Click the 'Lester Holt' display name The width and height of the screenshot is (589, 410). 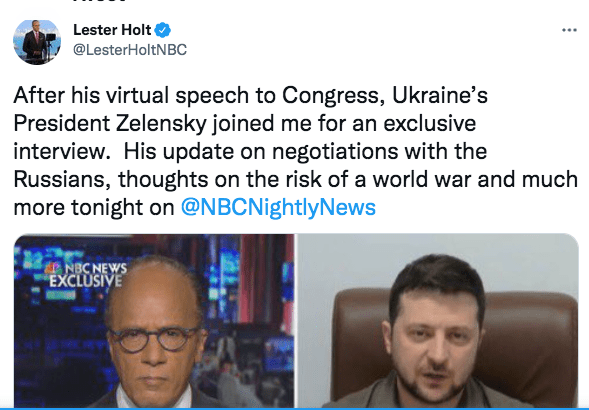(x=112, y=30)
